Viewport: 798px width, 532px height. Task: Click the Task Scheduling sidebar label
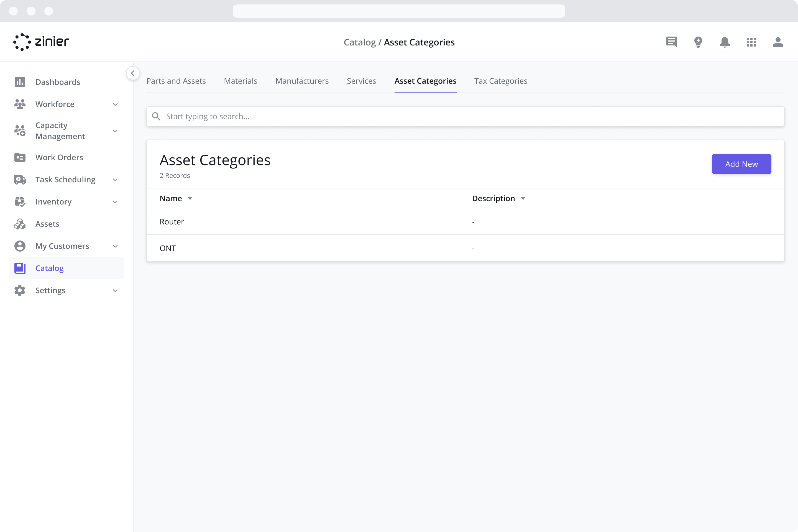[x=65, y=180]
